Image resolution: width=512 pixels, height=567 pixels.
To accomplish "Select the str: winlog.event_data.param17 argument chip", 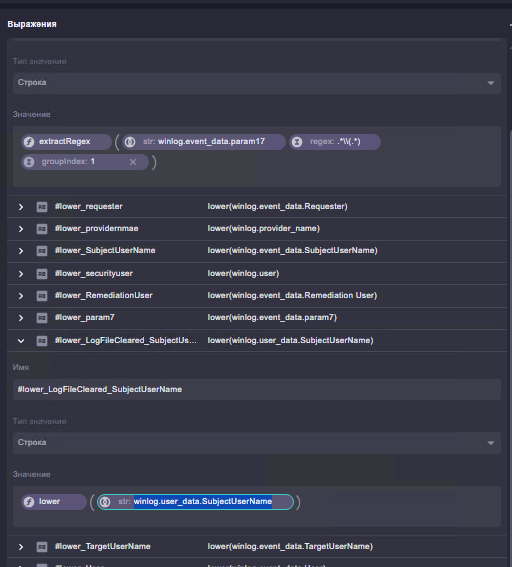I will coord(204,142).
